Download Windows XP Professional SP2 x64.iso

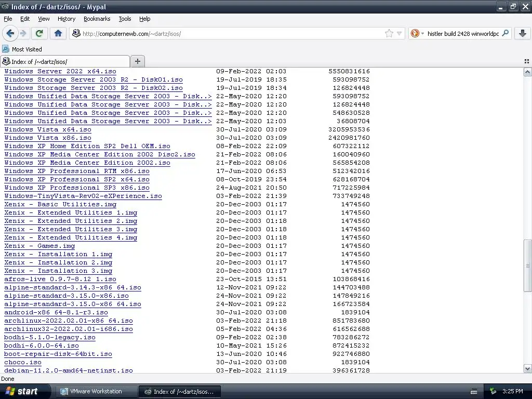pos(77,179)
